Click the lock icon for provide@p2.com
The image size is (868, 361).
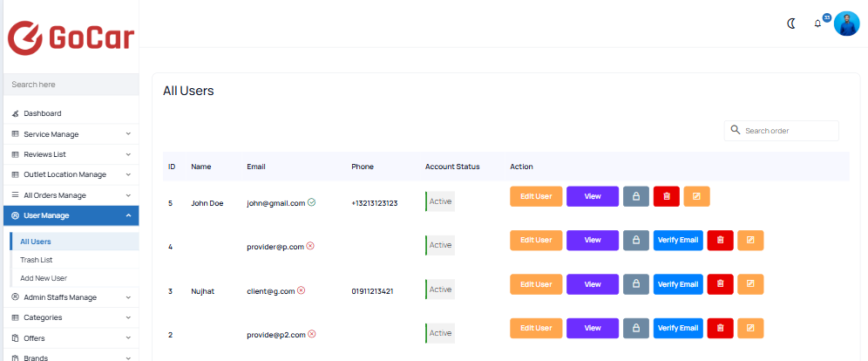tap(636, 328)
